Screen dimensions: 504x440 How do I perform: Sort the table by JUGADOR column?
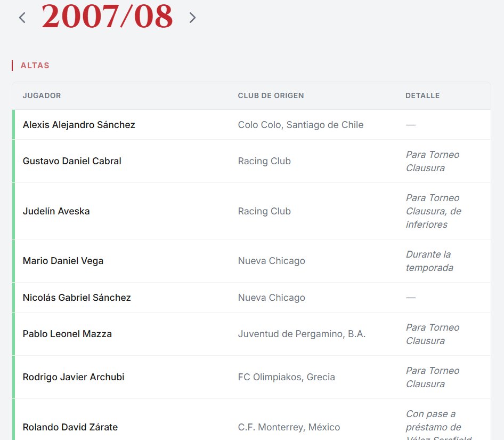42,95
